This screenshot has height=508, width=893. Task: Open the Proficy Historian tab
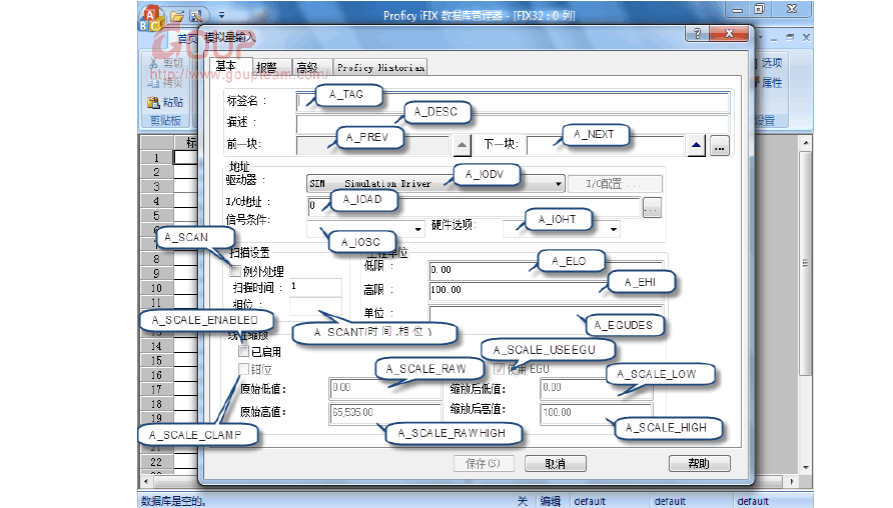click(380, 67)
